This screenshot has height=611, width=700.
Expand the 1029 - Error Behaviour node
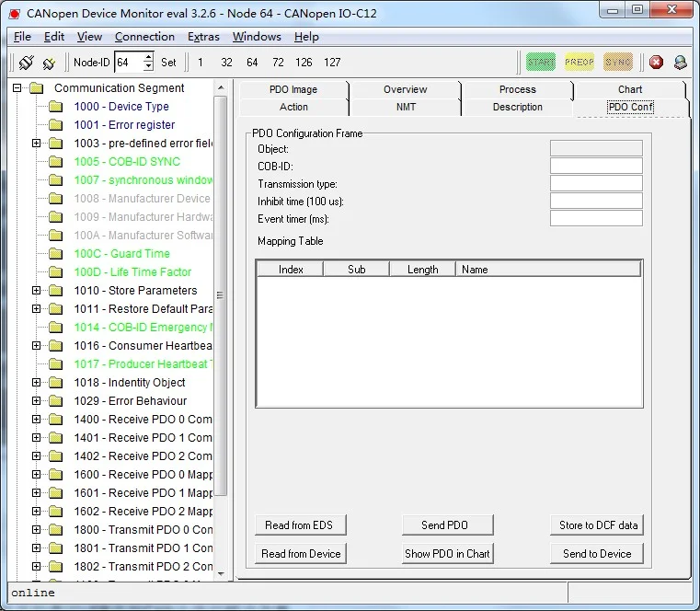[36, 400]
